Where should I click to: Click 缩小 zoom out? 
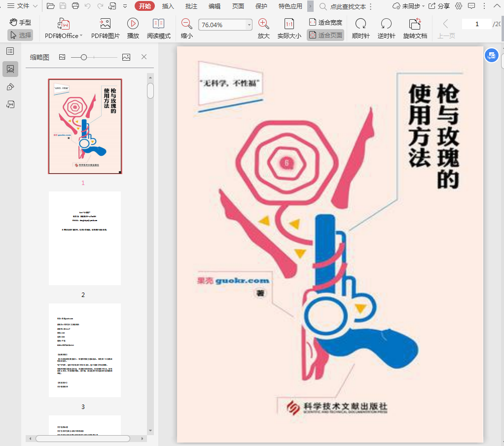point(186,28)
